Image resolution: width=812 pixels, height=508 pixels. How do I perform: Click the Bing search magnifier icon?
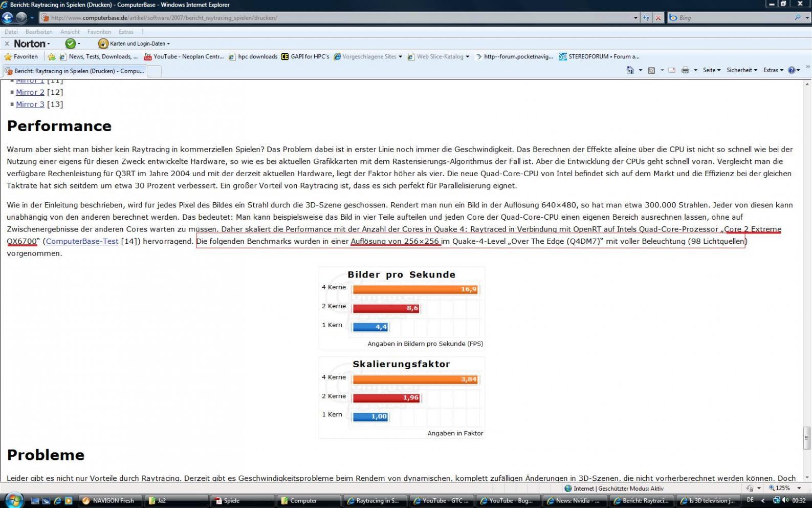(x=797, y=17)
